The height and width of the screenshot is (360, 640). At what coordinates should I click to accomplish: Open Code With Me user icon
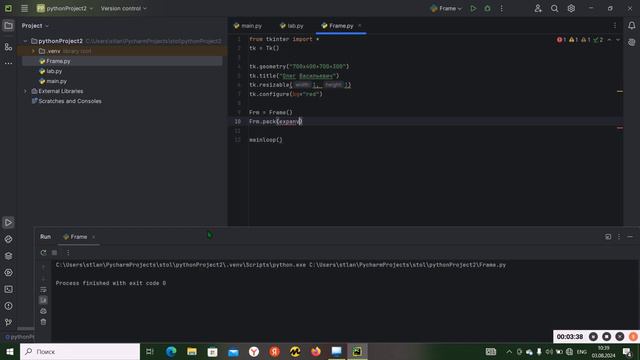point(538,8)
